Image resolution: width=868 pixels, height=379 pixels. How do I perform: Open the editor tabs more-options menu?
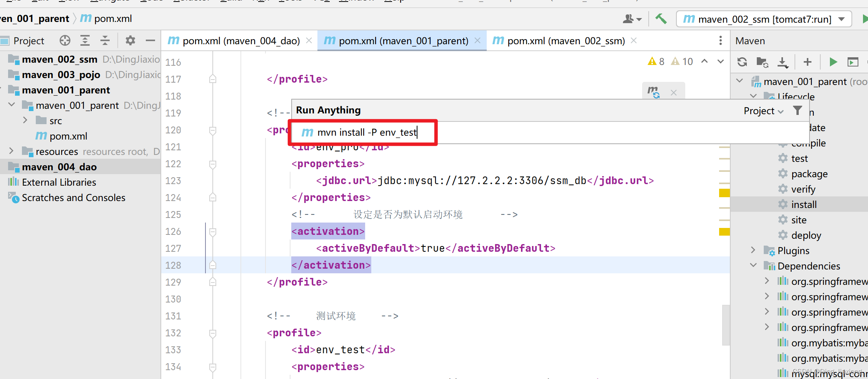point(721,40)
